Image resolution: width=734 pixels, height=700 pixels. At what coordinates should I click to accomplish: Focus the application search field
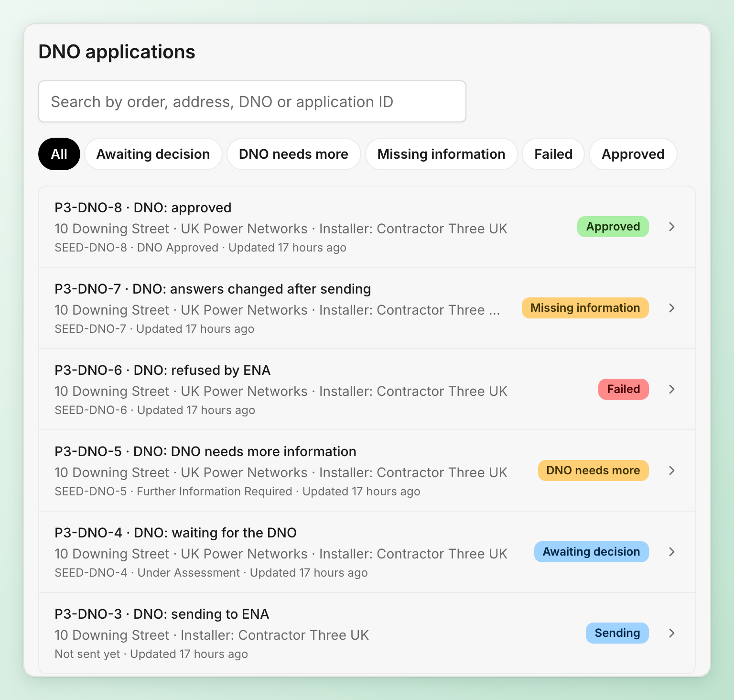pos(252,101)
